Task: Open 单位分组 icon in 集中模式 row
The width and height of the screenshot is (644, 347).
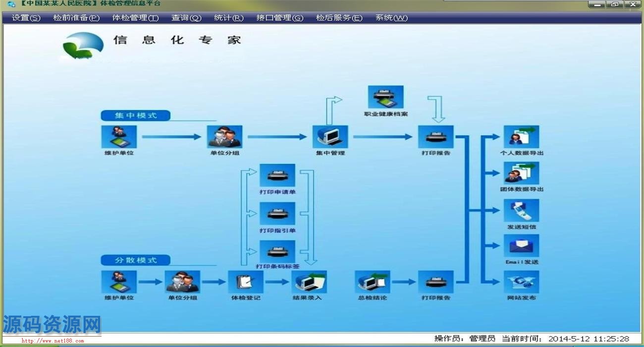Action: click(225, 137)
